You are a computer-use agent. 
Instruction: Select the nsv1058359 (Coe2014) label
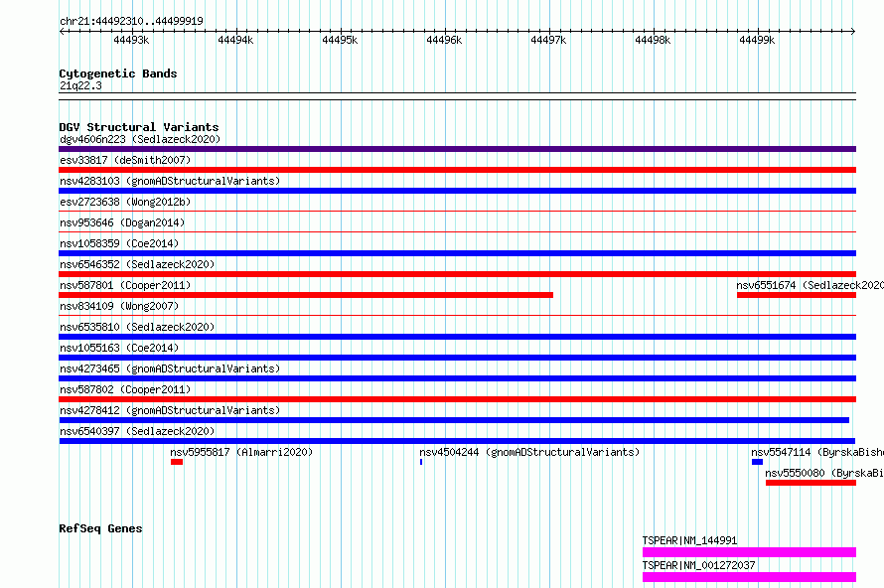click(119, 243)
